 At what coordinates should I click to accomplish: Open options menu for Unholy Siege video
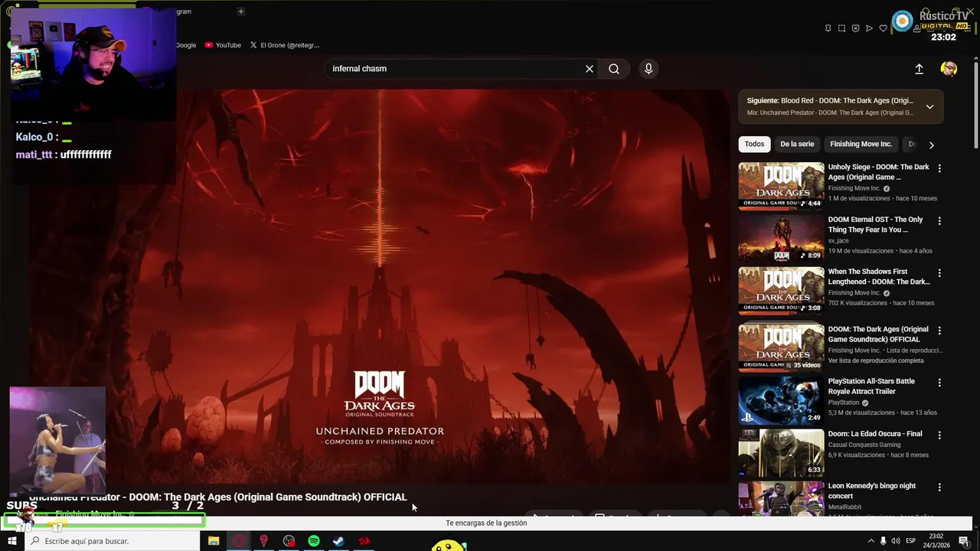click(939, 168)
